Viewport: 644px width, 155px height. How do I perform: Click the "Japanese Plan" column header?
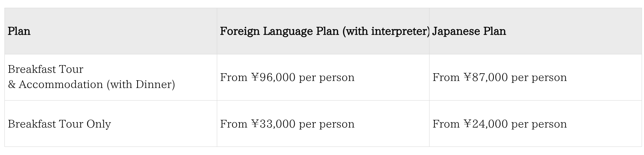[469, 31]
